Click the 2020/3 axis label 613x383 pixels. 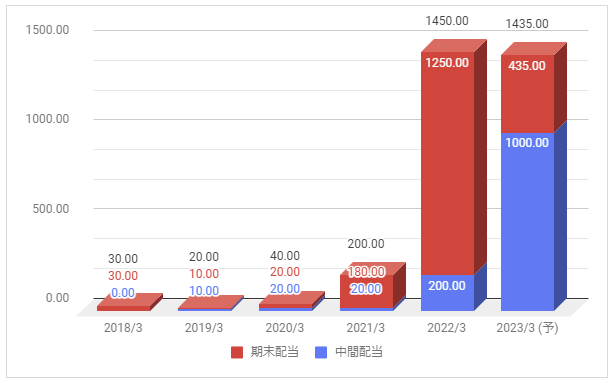285,328
